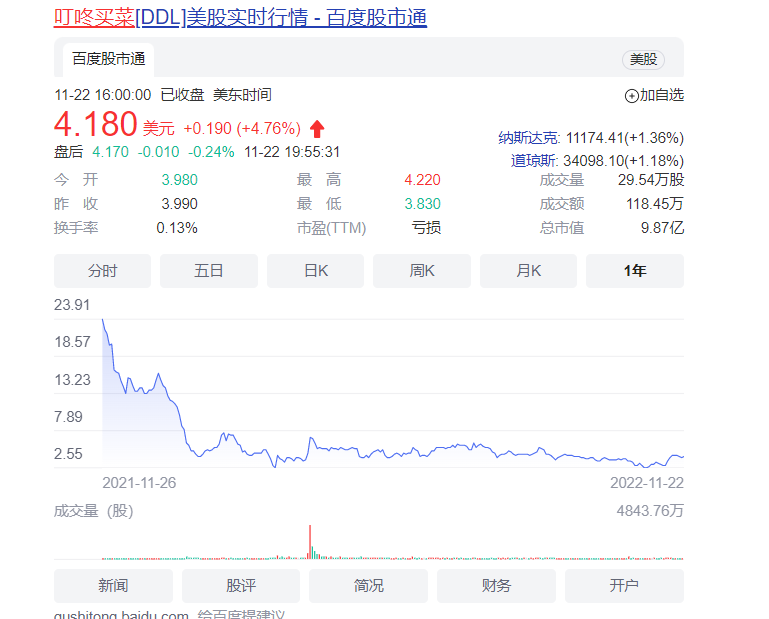Image resolution: width=769 pixels, height=619 pixels.
Task: Select the 百度股市通 tab
Action: tap(108, 59)
